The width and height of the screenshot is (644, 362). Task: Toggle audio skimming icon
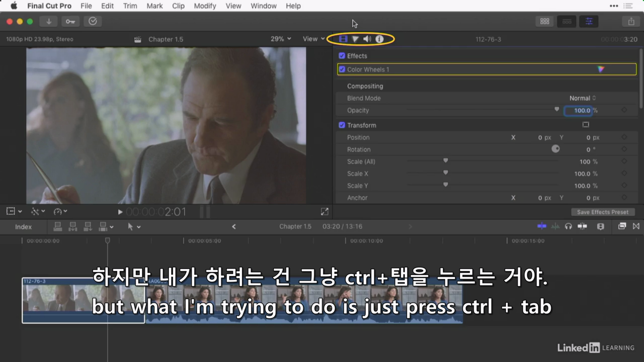click(x=555, y=226)
